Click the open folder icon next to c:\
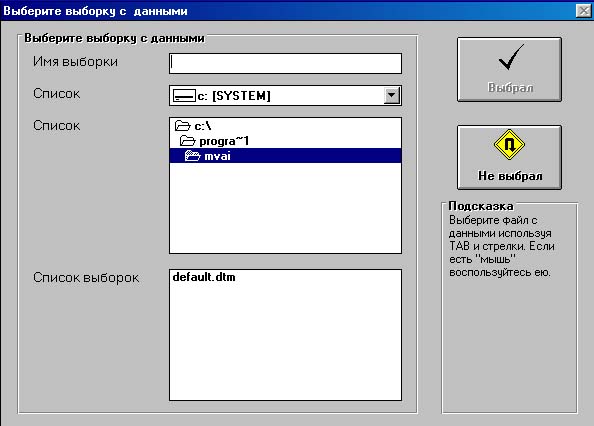 coord(182,126)
